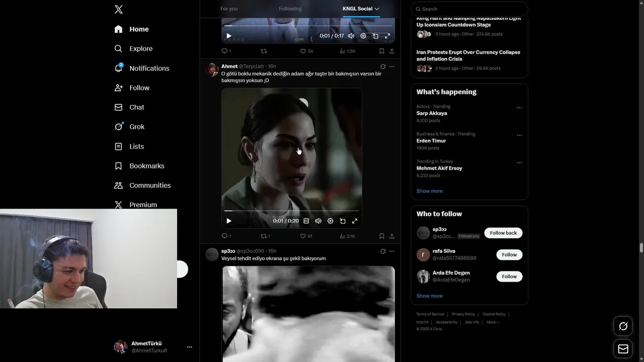Viewport: 644px width, 362px height.
Task: Share Ahmet's post
Action: [x=391, y=236]
